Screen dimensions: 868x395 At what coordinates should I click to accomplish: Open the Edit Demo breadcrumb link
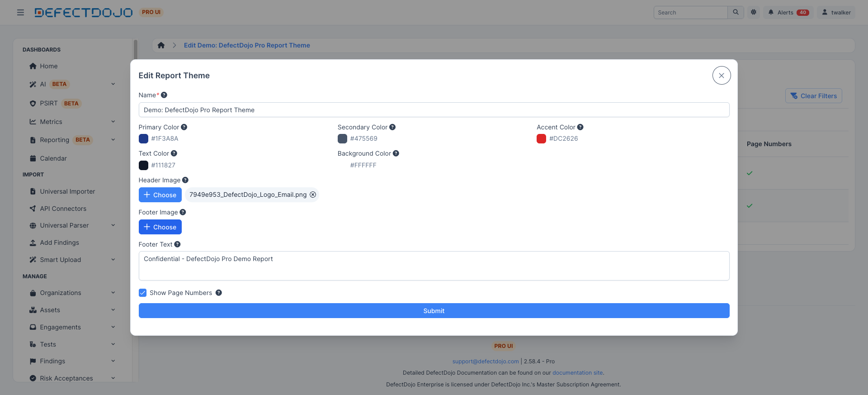click(247, 45)
